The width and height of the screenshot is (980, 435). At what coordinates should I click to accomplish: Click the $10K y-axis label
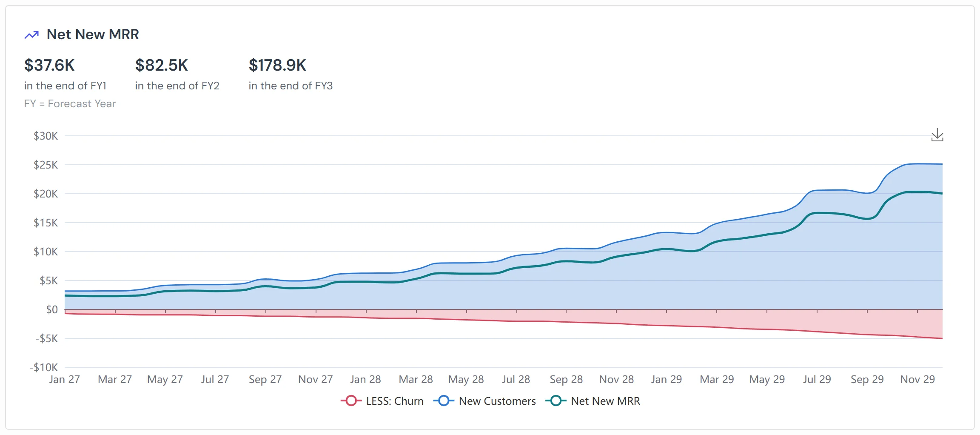point(46,252)
